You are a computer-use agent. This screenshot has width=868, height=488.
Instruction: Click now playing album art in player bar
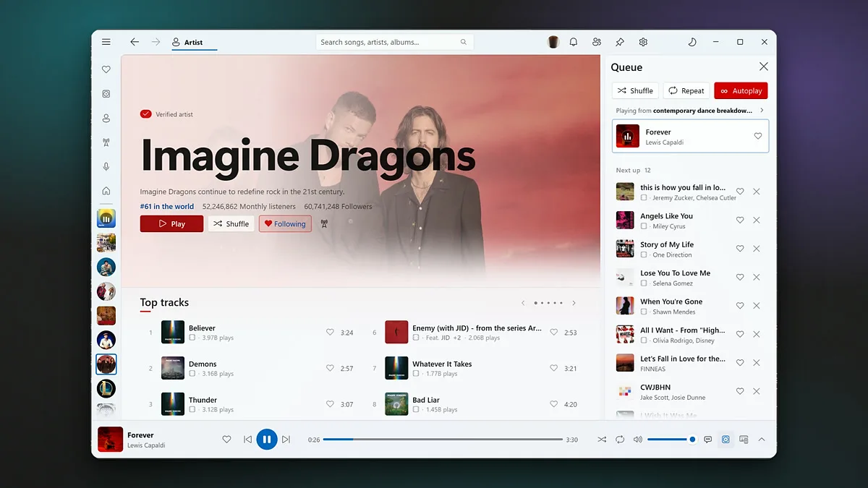(x=110, y=439)
